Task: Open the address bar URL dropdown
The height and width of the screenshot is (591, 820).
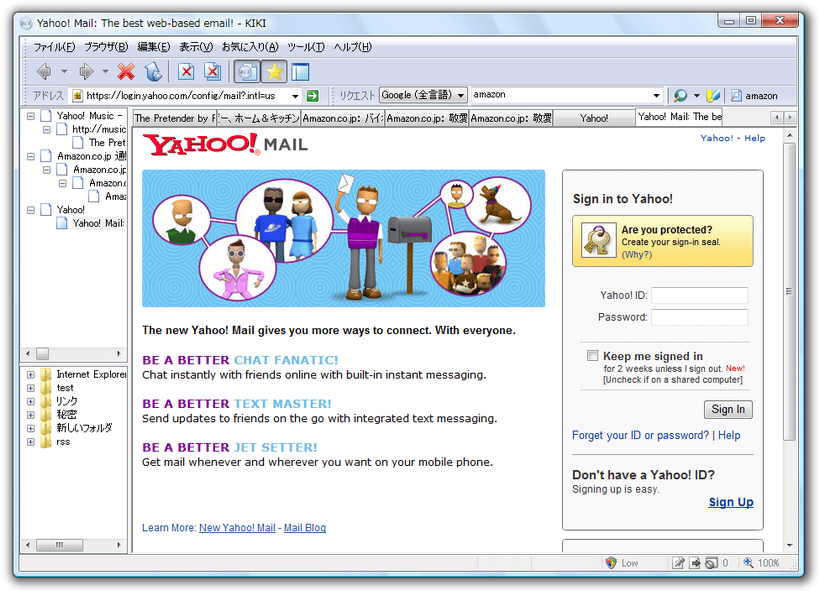Action: (295, 96)
